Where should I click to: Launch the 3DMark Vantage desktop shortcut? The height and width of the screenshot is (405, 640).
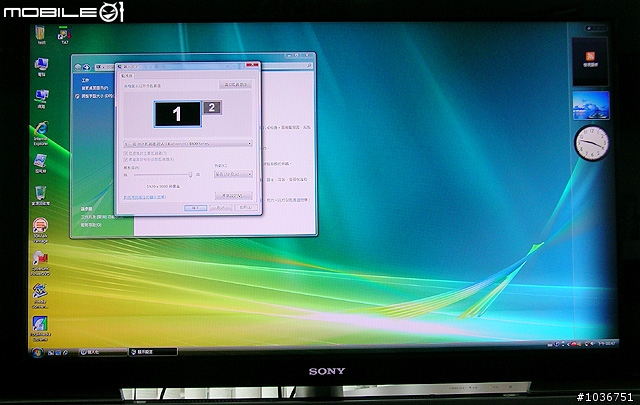click(40, 230)
